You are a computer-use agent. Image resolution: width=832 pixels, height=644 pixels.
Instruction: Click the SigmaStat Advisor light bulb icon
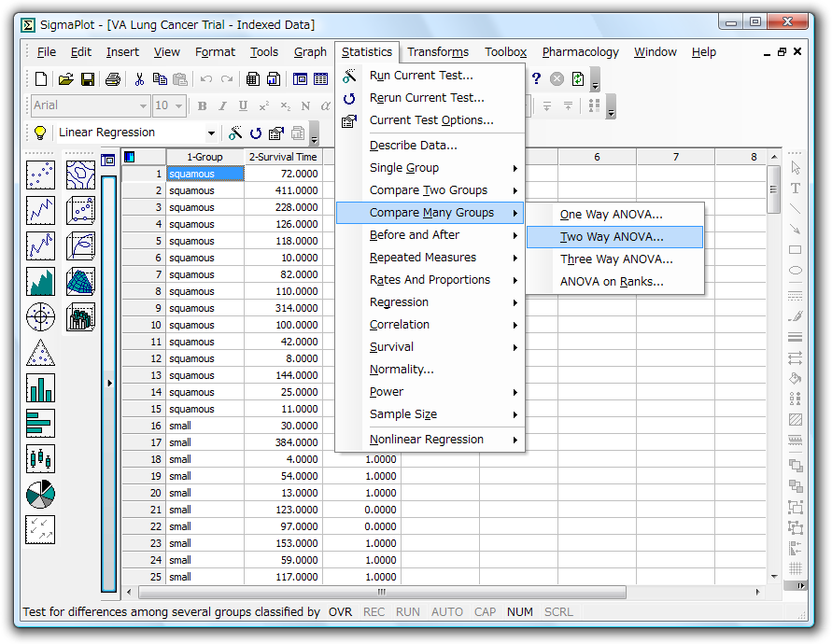[40, 133]
